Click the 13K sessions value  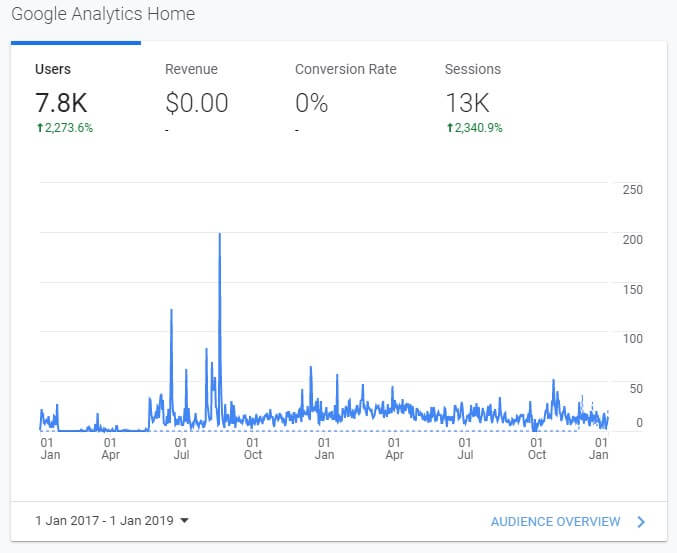click(x=467, y=102)
